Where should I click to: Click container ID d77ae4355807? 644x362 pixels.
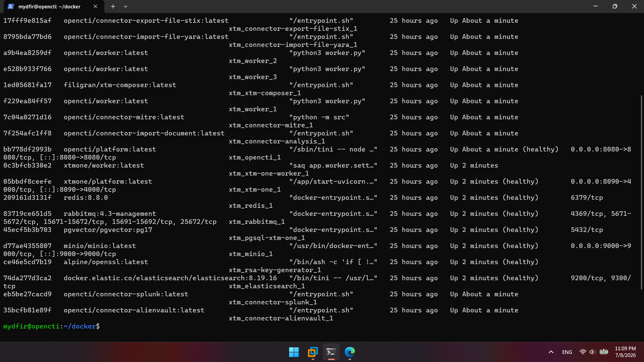click(28, 246)
